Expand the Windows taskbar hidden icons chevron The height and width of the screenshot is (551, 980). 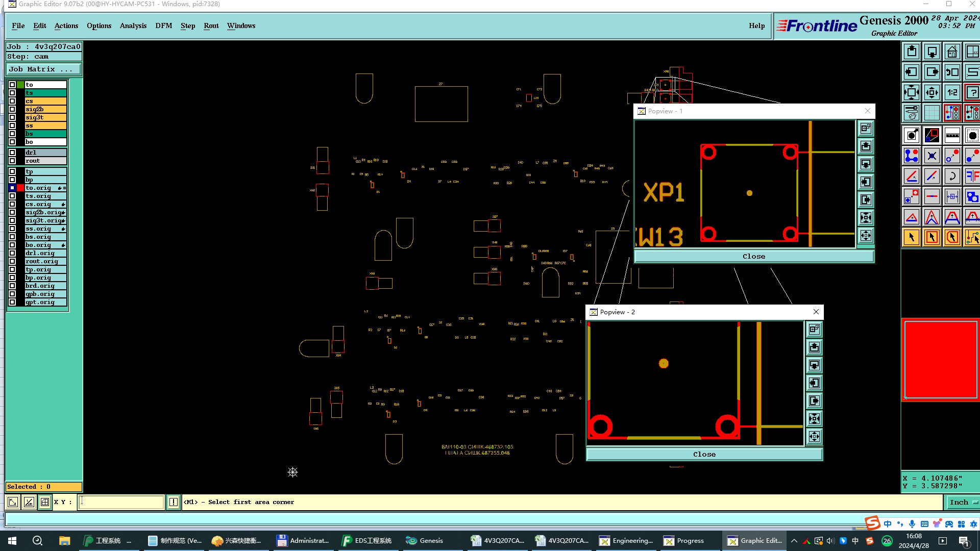click(794, 541)
